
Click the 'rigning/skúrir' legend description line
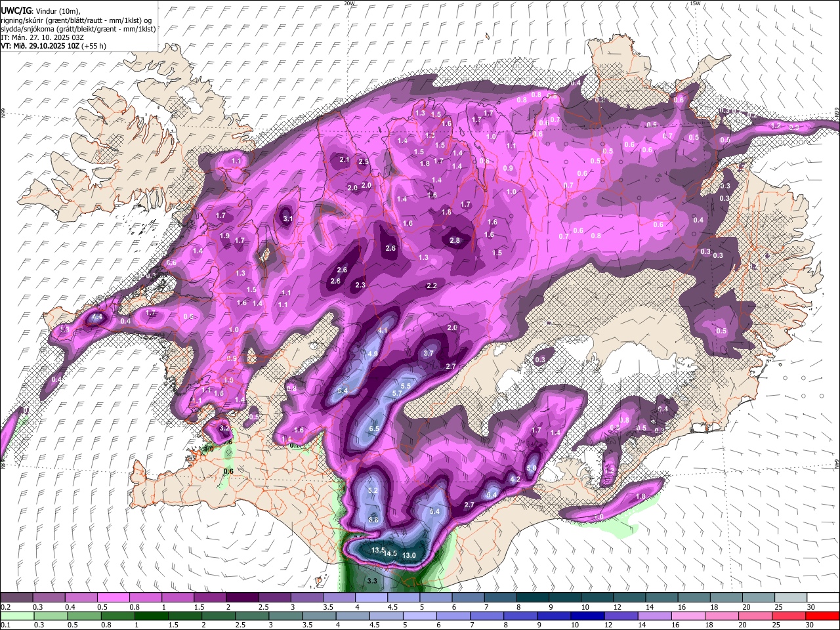pos(76,20)
